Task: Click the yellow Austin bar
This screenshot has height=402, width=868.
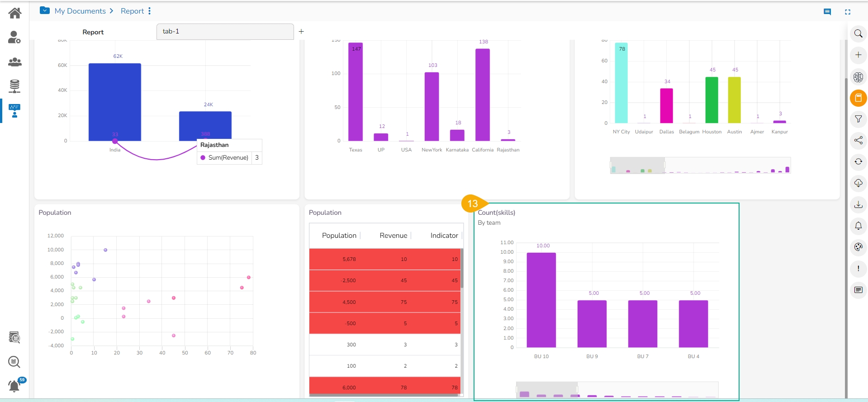Action: point(734,100)
